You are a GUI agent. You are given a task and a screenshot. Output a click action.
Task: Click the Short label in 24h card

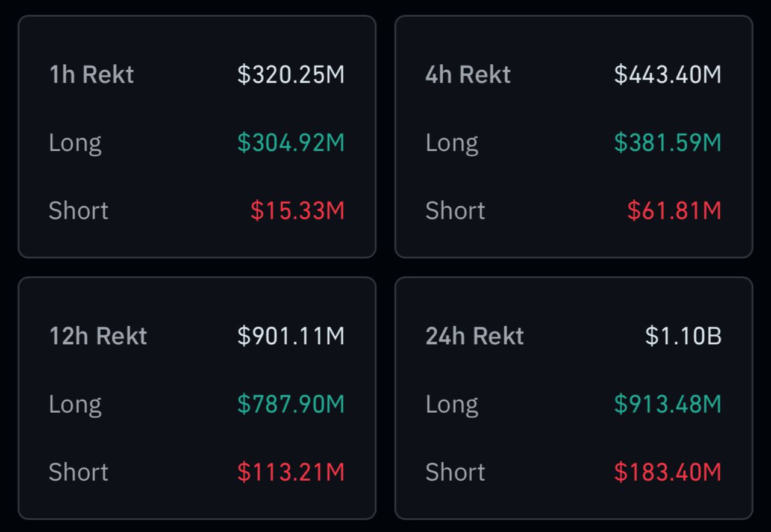point(455,472)
